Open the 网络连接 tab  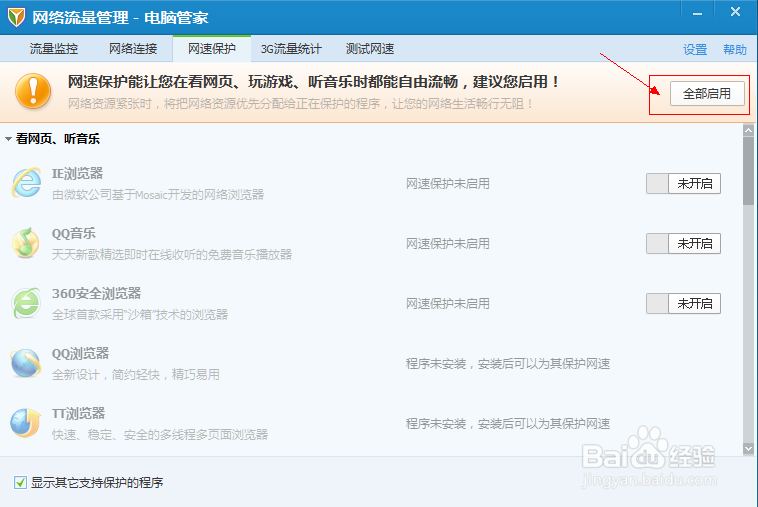[x=133, y=49]
